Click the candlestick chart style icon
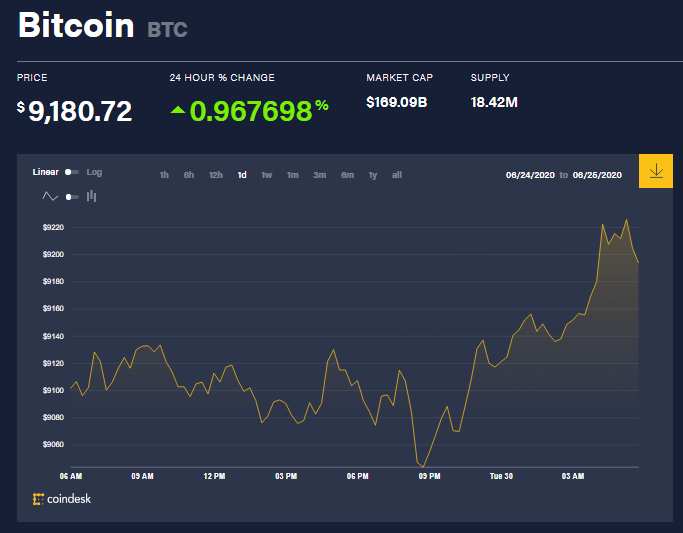This screenshot has height=533, width=683. click(x=91, y=196)
